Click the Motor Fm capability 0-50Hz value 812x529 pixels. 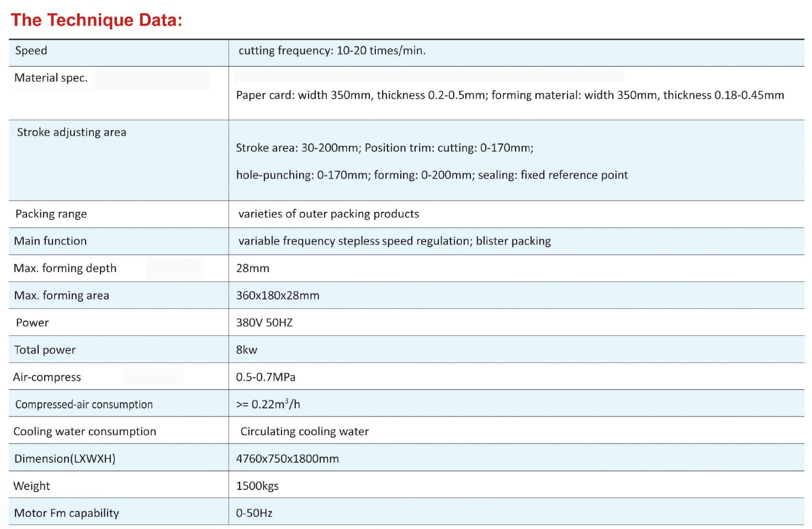tap(254, 513)
